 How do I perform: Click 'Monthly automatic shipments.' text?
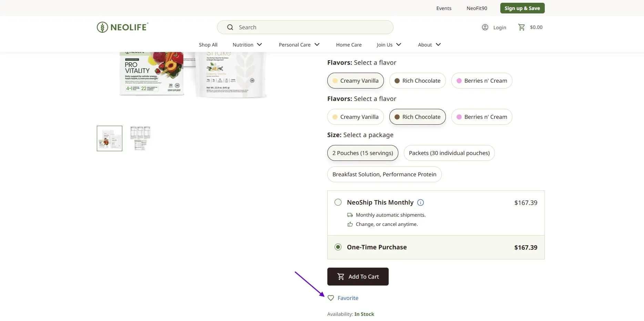point(391,215)
